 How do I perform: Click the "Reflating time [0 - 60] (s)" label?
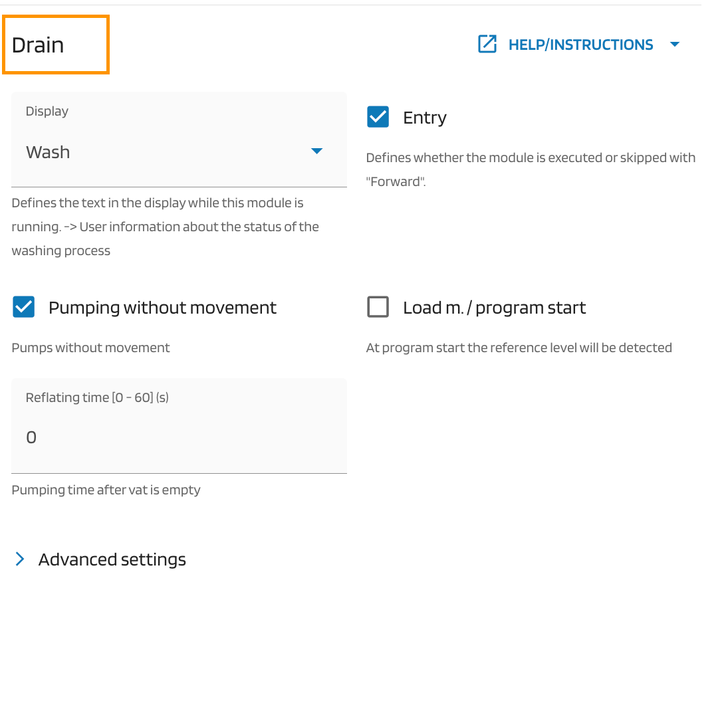(x=97, y=397)
